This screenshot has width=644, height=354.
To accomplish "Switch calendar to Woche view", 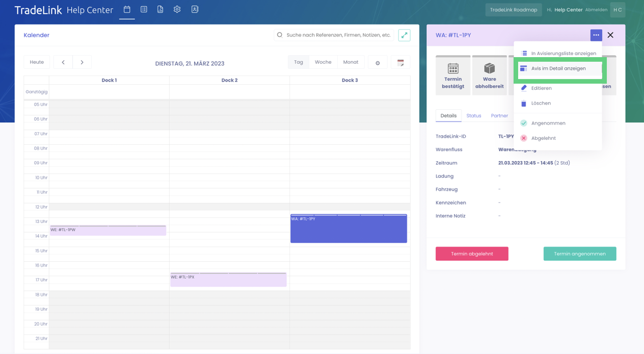I will click(x=323, y=62).
